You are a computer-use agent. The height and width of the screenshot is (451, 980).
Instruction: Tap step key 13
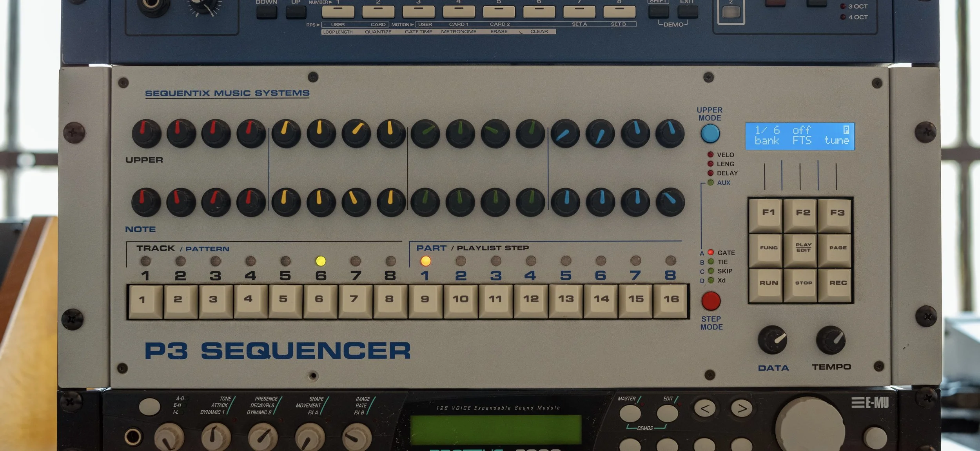[x=566, y=301]
